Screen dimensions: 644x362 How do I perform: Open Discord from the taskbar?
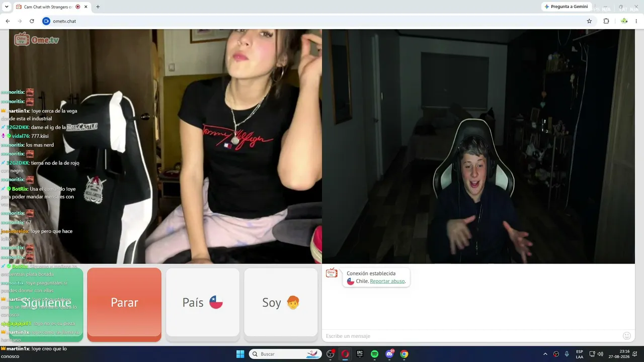click(389, 354)
